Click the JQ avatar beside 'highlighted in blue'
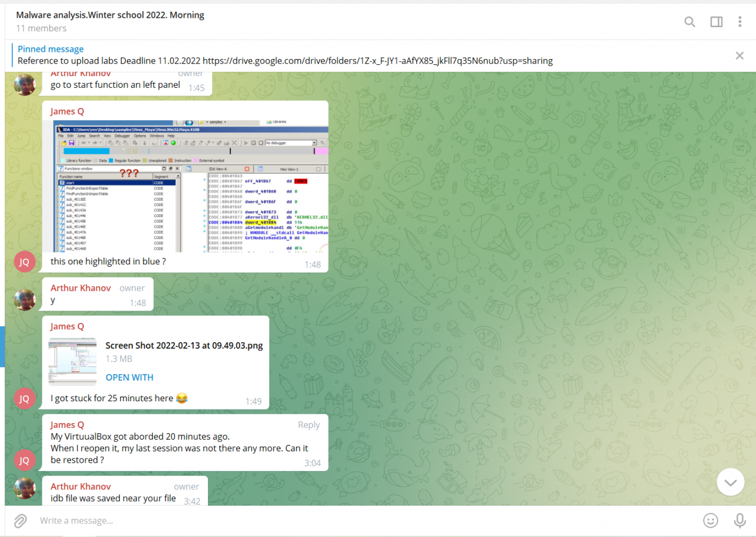This screenshot has width=756, height=537. click(x=24, y=262)
